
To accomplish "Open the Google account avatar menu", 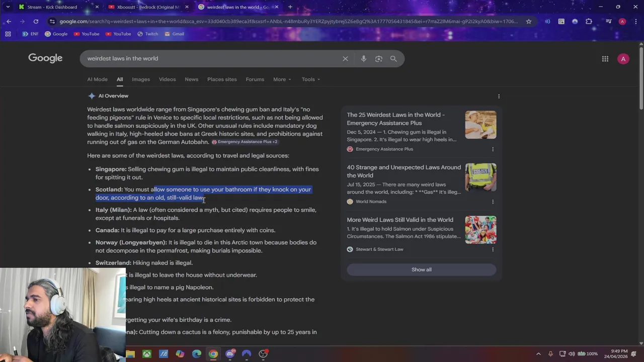I will (623, 59).
